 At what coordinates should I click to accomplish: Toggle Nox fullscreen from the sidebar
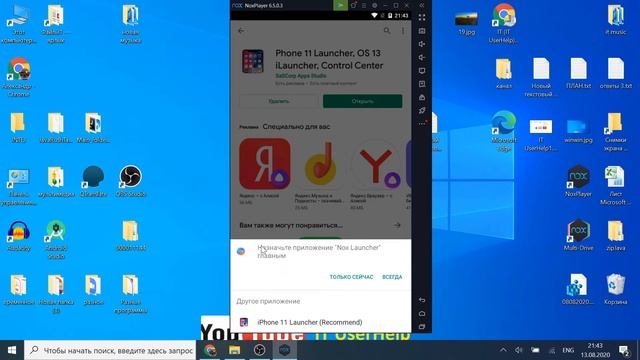tap(422, 18)
